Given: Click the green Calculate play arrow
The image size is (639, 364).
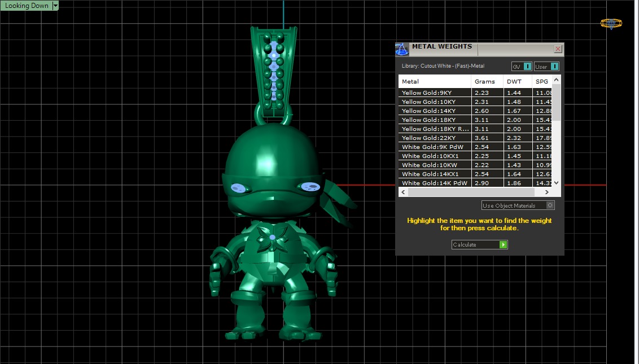Looking at the screenshot, I should tap(504, 244).
